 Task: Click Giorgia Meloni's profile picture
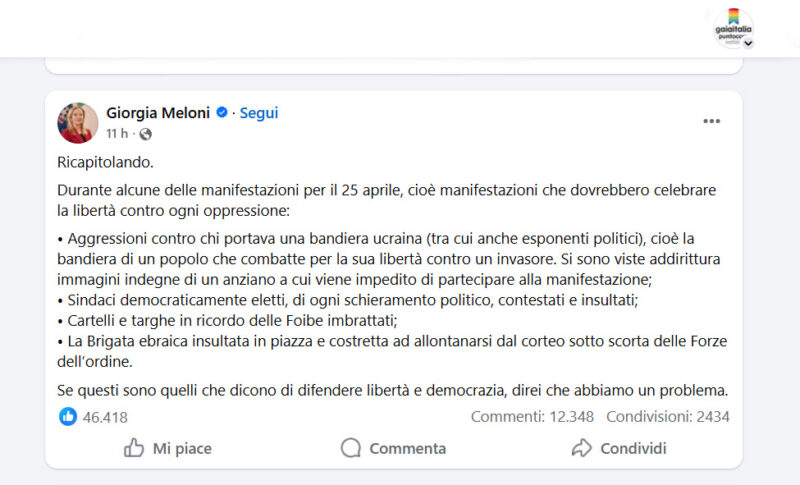(78, 123)
